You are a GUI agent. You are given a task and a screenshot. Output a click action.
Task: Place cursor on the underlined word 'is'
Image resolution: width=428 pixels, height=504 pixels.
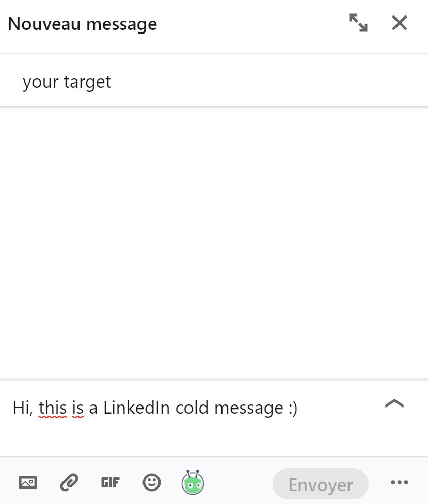click(x=78, y=408)
